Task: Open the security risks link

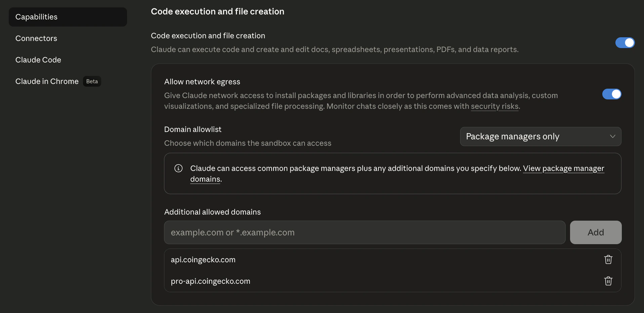Action: click(x=494, y=106)
